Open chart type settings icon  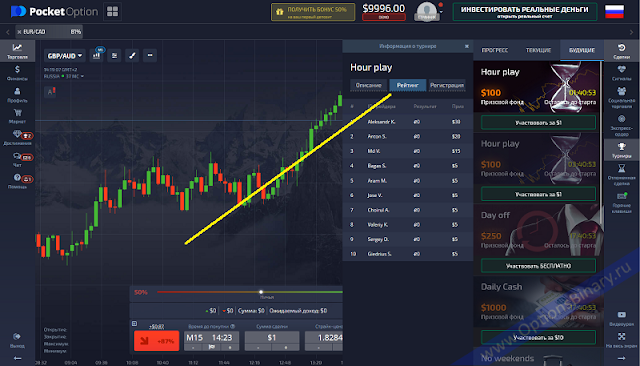coord(97,55)
